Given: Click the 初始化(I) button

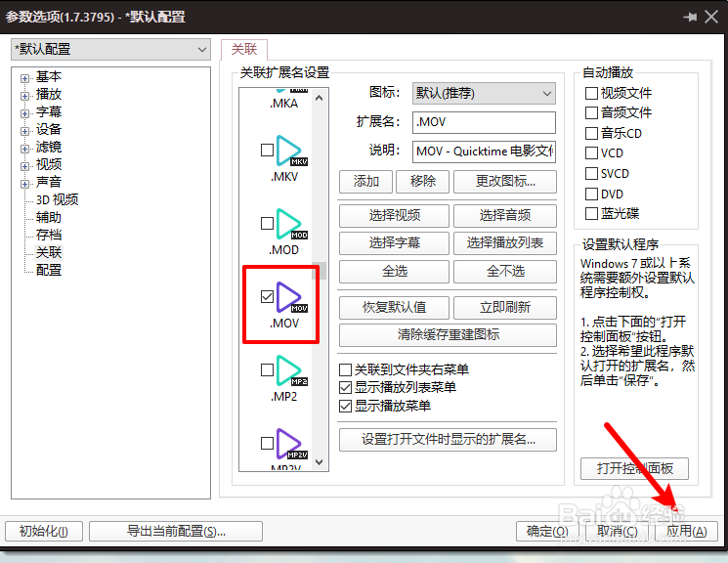Looking at the screenshot, I should point(44,531).
